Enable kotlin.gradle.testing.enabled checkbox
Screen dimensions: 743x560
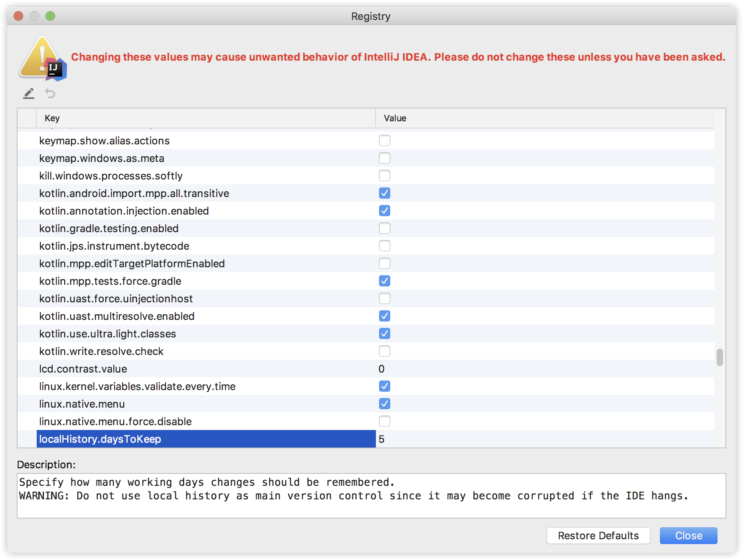(x=384, y=228)
